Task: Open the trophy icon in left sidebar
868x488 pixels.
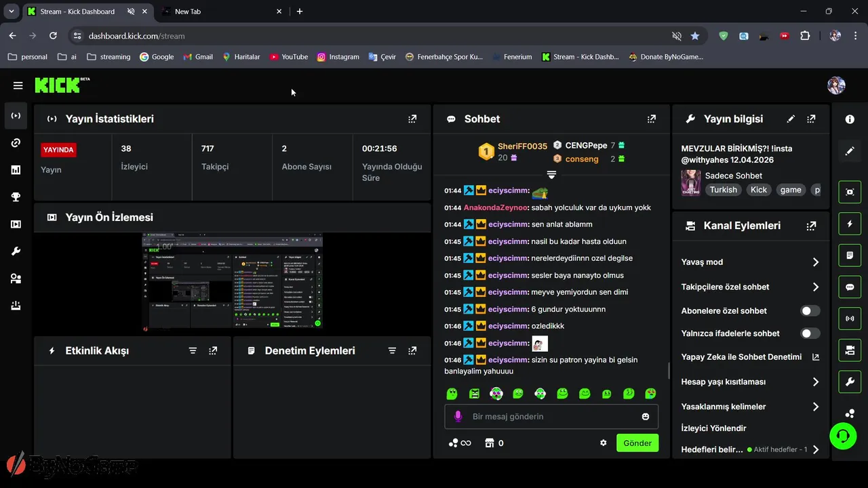Action: (16, 197)
